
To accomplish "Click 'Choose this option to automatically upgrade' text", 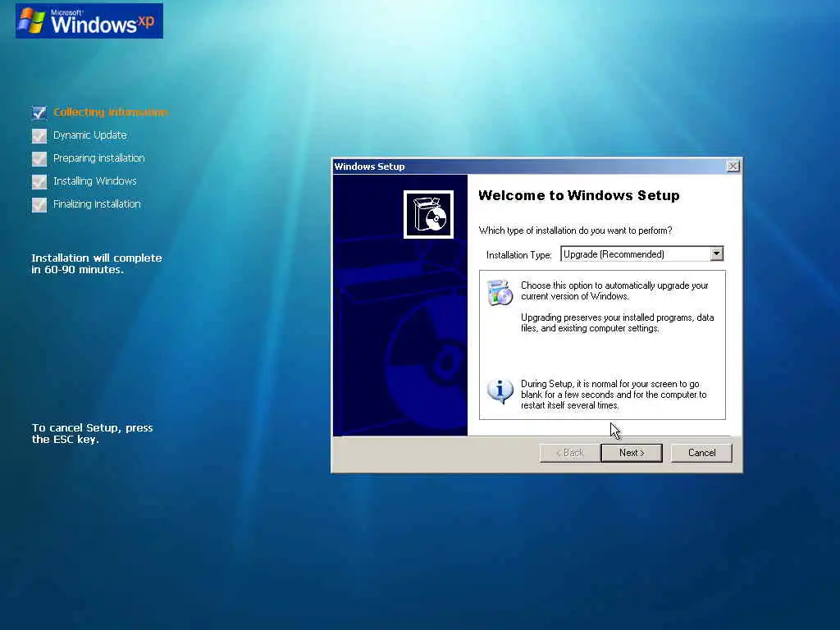I will 614,291.
